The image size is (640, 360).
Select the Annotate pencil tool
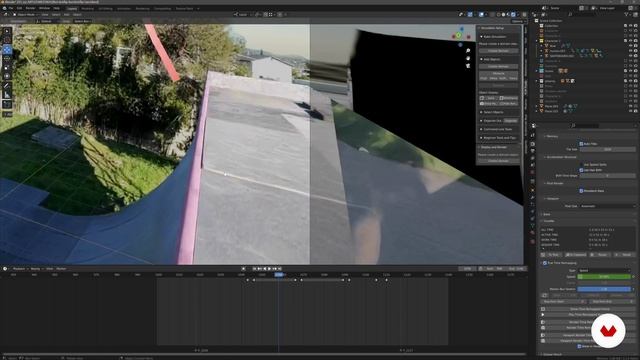click(x=7, y=86)
